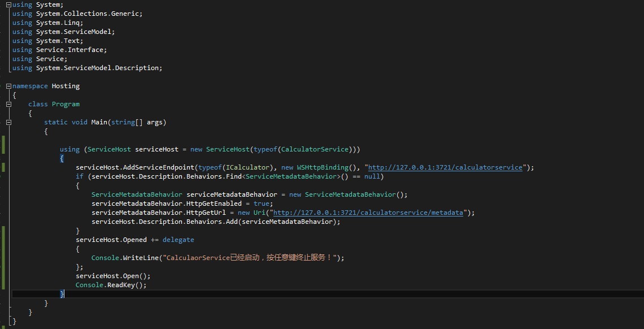644x329 pixels.
Task: Click 'using System.Collections.Generic;' line
Action: (77, 14)
